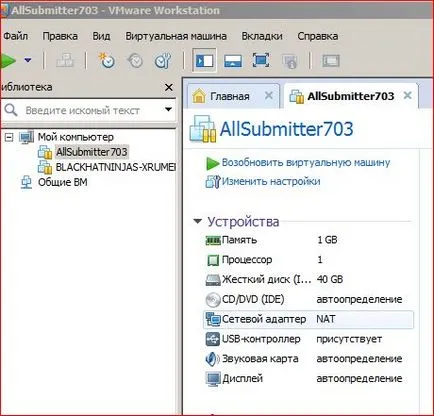The height and width of the screenshot is (416, 434).
Task: Click the search magnifier icon
Action: click(11, 110)
